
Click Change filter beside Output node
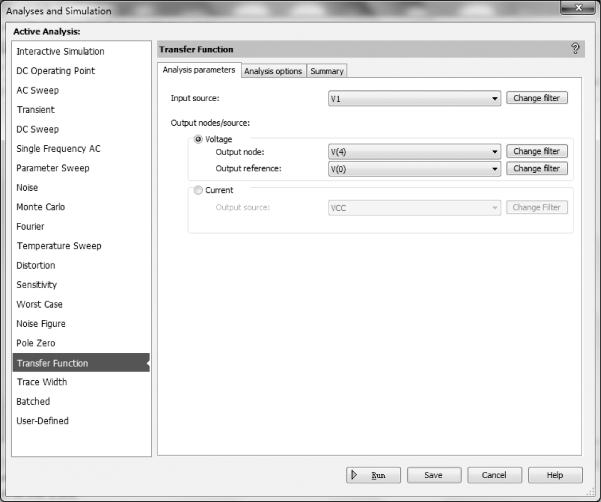point(537,151)
